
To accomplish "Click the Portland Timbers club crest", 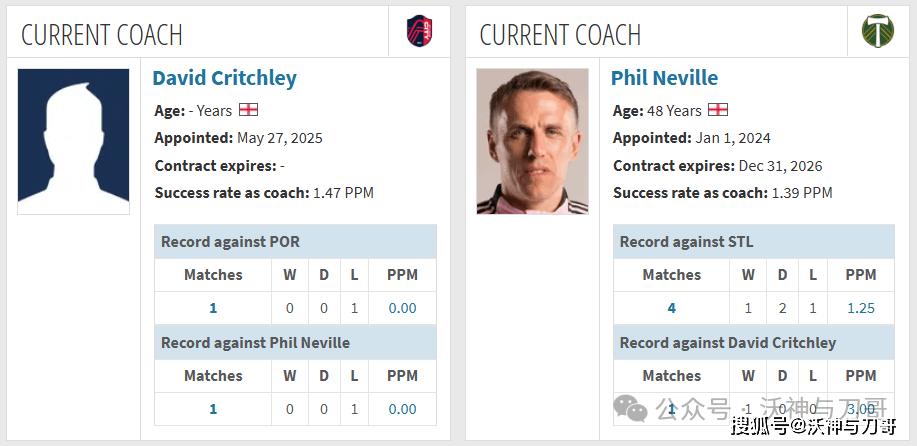I will (x=877, y=31).
